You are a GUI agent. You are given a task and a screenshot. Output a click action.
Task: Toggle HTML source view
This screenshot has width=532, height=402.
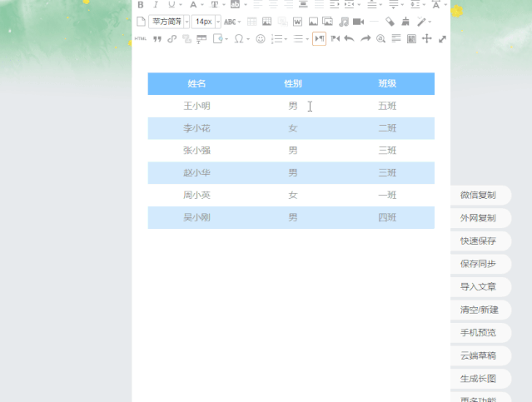pos(140,38)
